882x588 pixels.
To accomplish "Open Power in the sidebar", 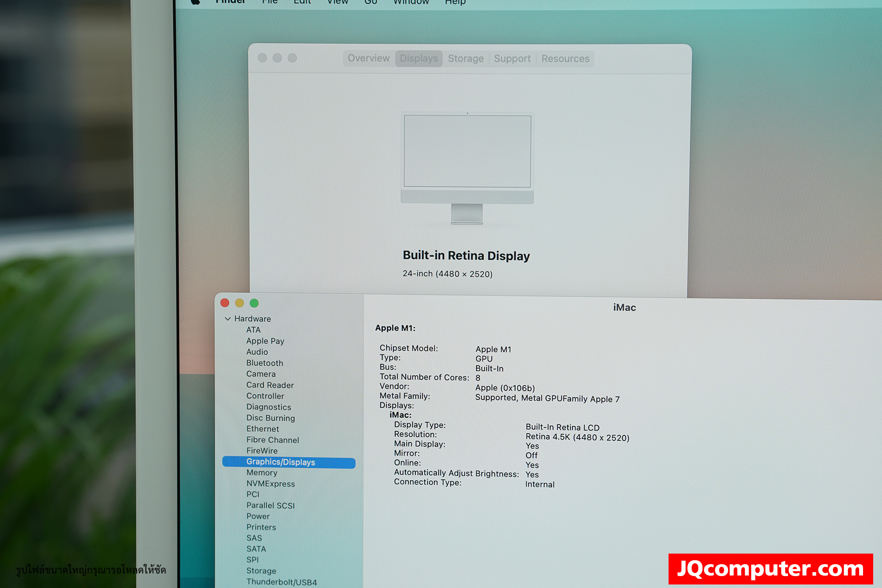I will click(x=258, y=517).
